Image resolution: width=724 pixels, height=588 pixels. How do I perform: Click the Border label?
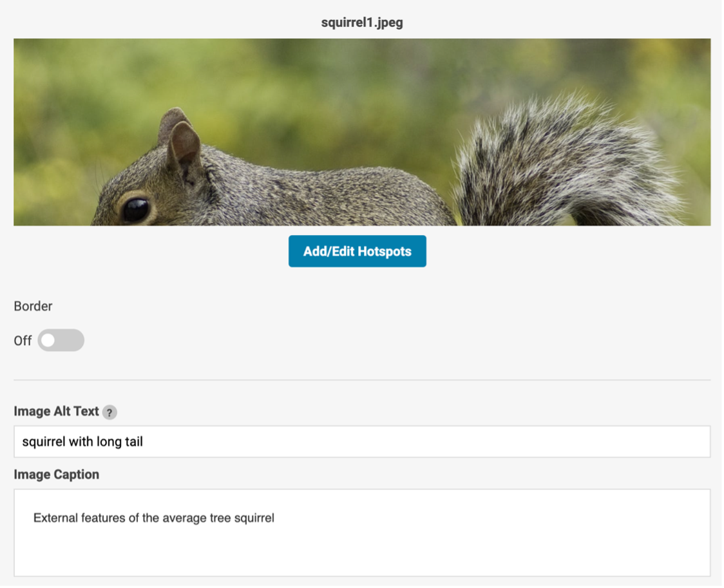[x=33, y=306]
